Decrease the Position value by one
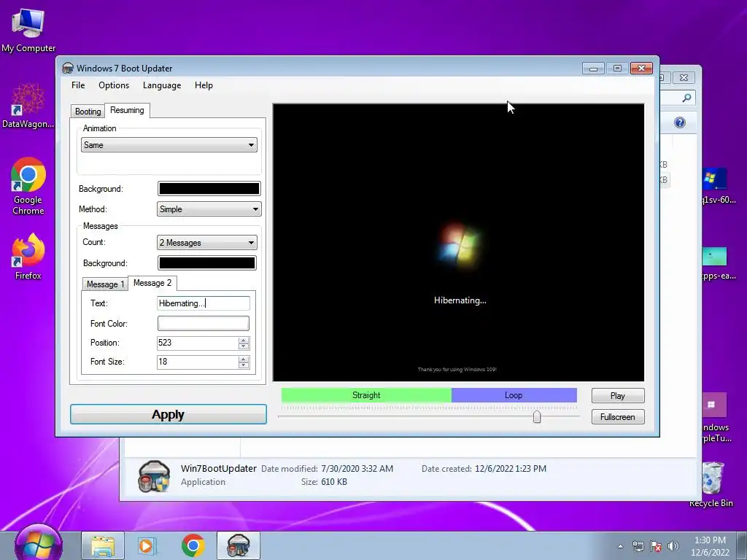Viewport: 747px width, 560px height. [x=244, y=346]
